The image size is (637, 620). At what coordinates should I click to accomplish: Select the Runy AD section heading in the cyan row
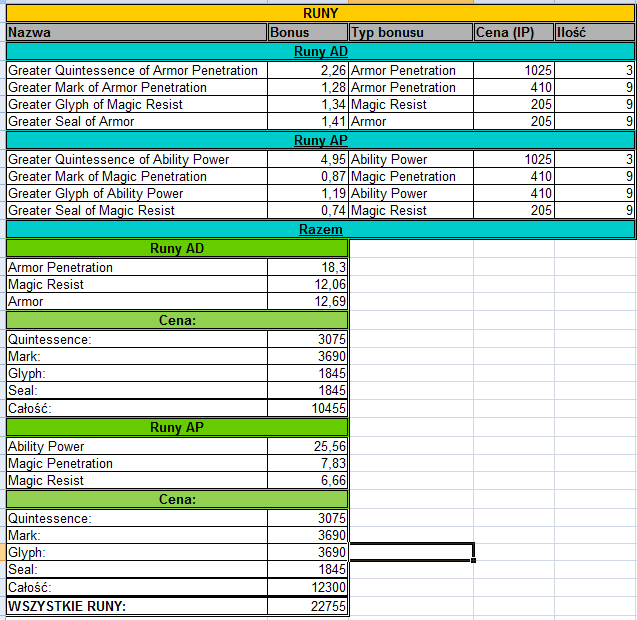pos(321,51)
